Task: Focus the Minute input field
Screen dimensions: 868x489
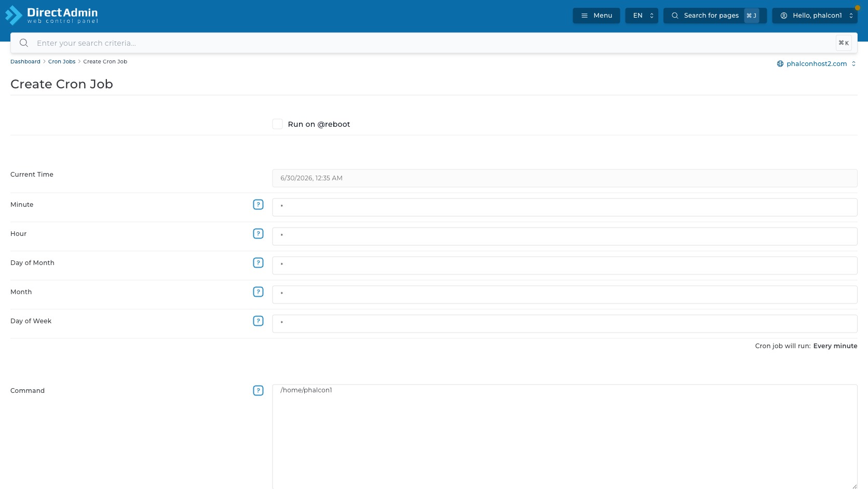Action: point(565,207)
